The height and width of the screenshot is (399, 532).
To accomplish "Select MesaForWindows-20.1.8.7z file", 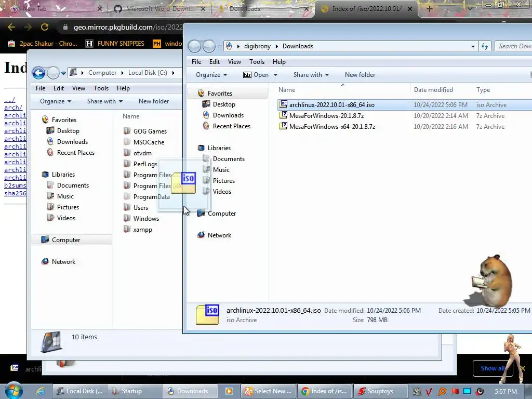I will tap(326, 116).
